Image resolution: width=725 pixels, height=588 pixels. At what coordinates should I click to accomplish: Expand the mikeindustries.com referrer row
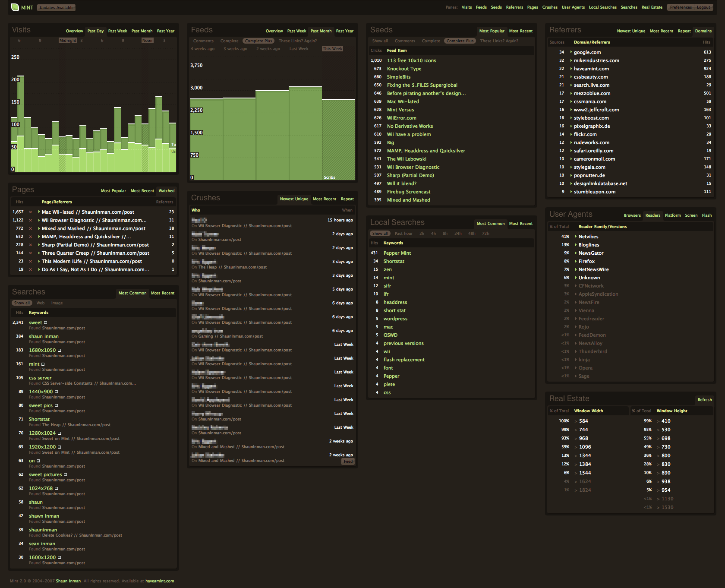tap(571, 60)
